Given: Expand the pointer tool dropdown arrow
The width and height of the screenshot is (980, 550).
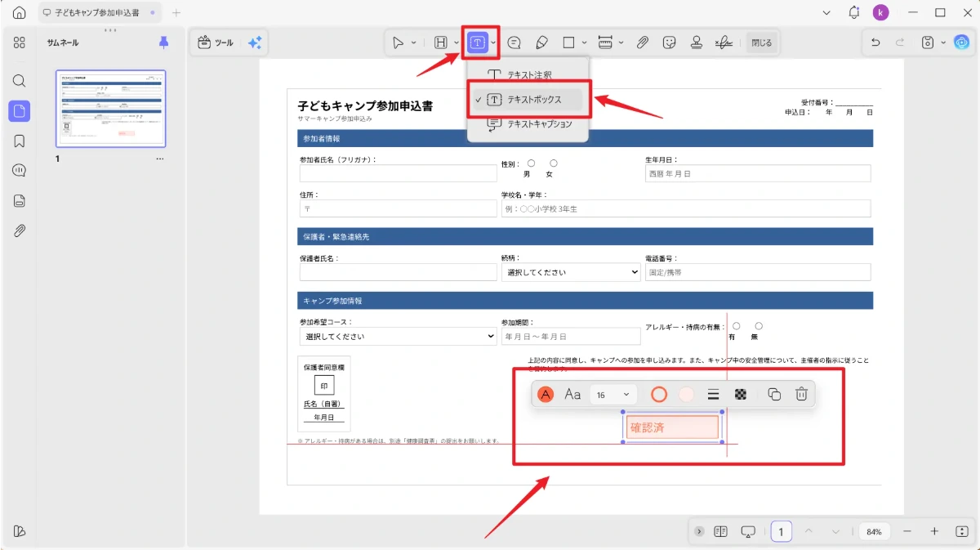Looking at the screenshot, I should tap(413, 42).
